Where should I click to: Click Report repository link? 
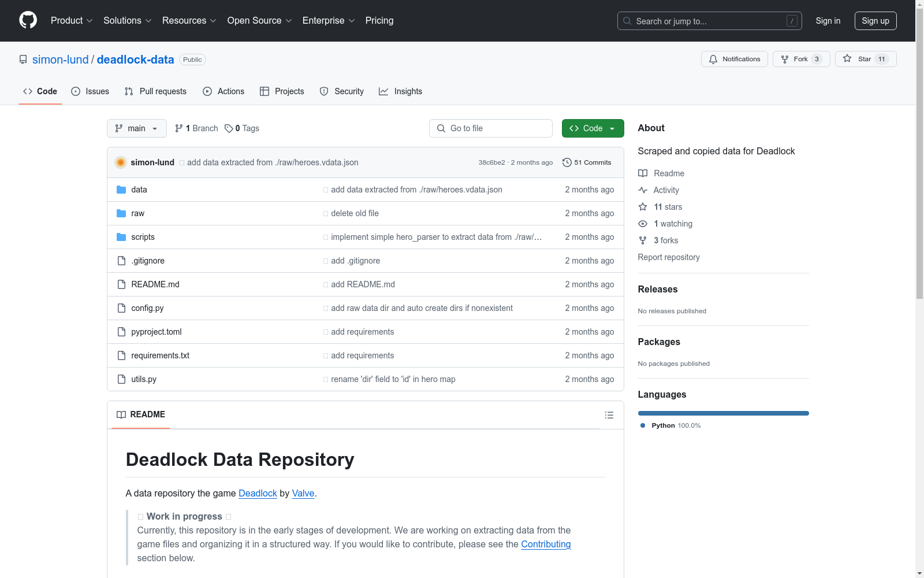669,257
